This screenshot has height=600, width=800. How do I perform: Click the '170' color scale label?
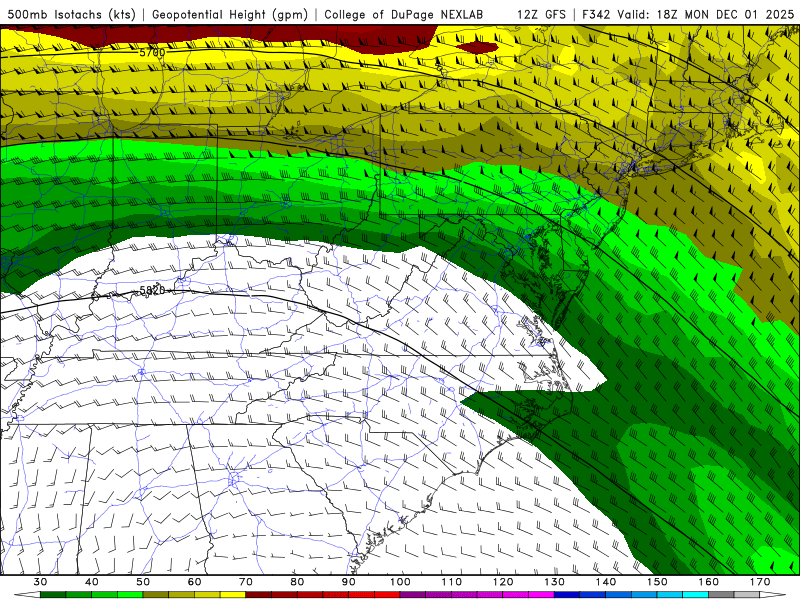tap(760, 582)
